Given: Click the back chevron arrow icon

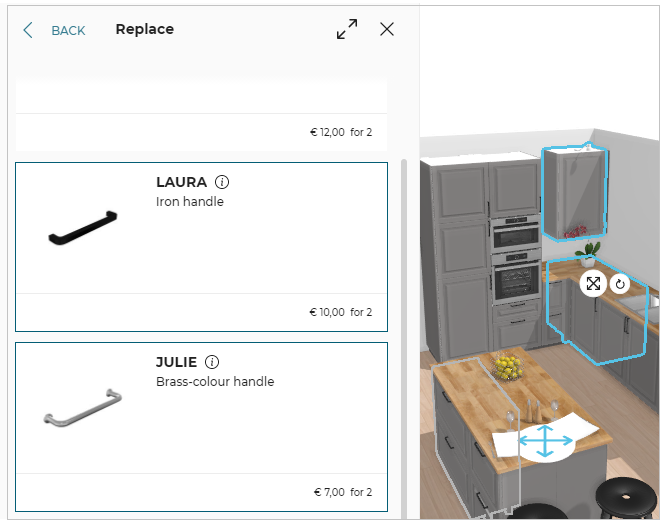Looking at the screenshot, I should (x=28, y=30).
